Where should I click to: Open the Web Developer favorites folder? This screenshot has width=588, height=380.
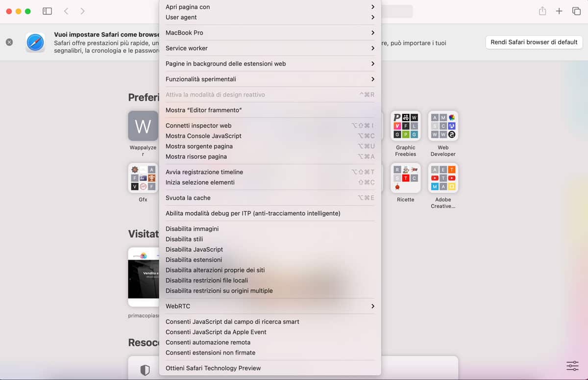tap(443, 126)
